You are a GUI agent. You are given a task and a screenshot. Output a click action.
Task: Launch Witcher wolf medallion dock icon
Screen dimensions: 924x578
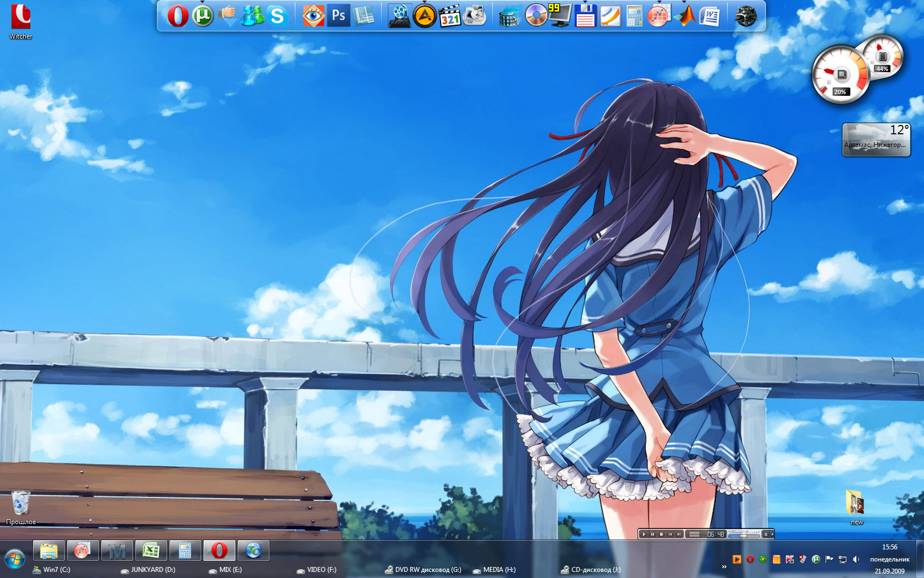coord(746,16)
